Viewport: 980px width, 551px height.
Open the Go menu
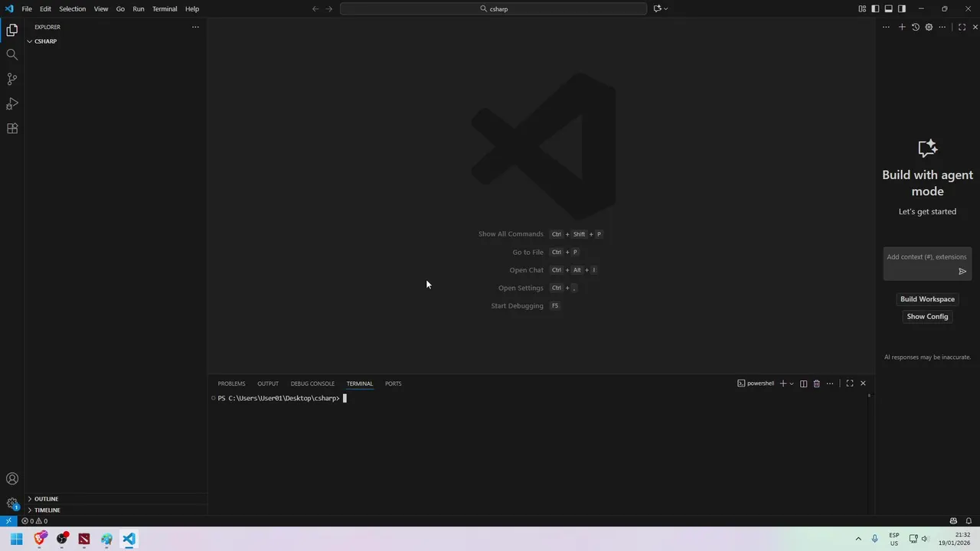pyautogui.click(x=120, y=8)
